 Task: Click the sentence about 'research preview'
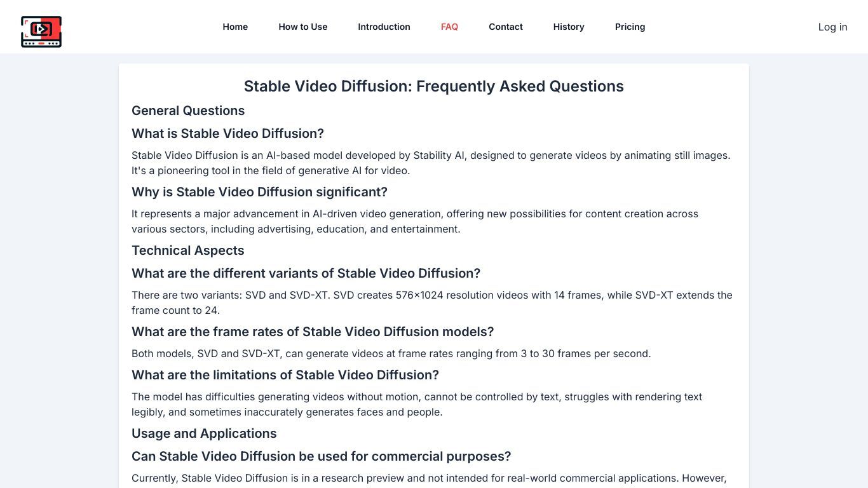[429, 478]
